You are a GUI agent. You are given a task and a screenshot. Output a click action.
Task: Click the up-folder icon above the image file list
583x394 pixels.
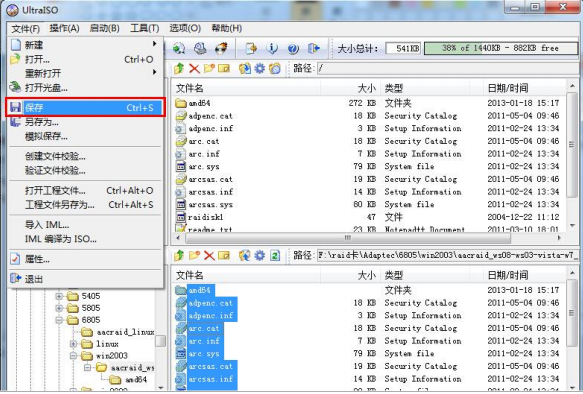pyautogui.click(x=179, y=68)
